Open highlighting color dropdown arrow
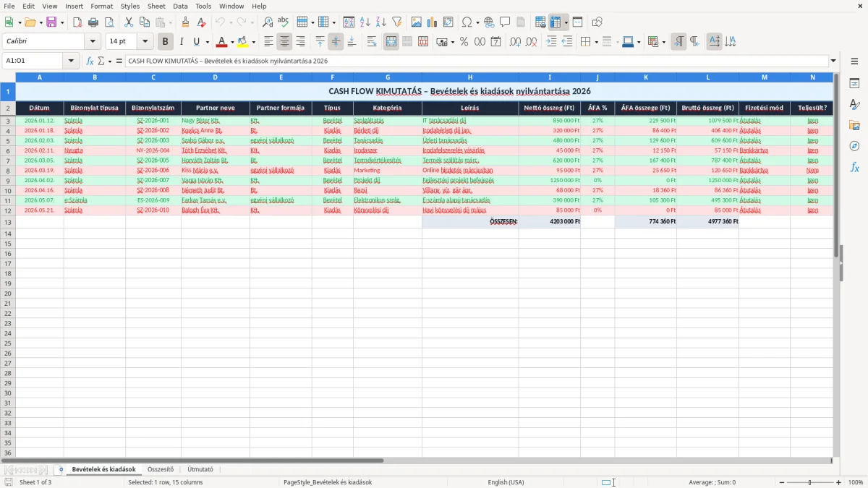The image size is (868, 488). click(x=253, y=42)
